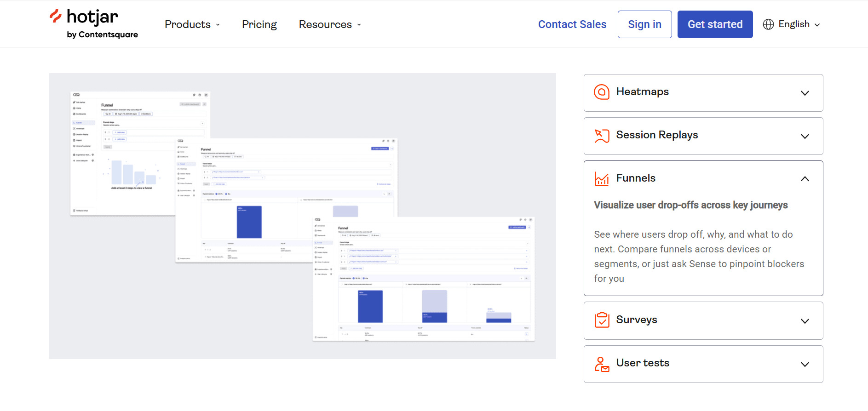Open Contact Sales link

[x=572, y=24]
